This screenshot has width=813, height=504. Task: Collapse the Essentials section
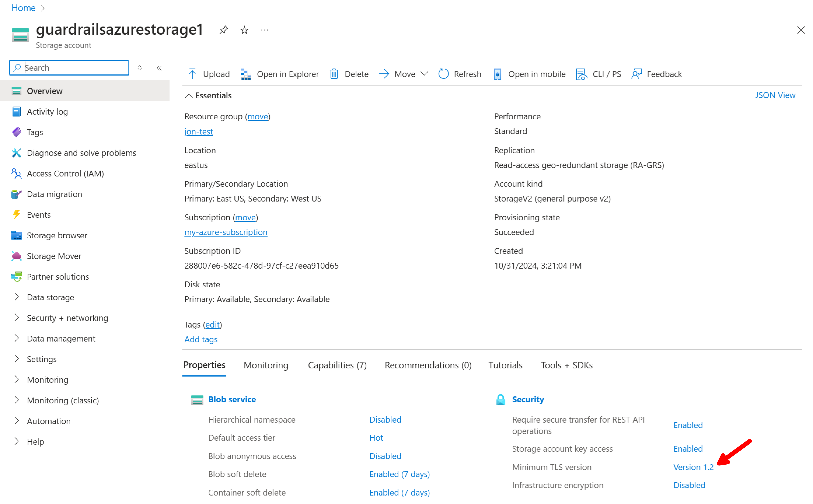pyautogui.click(x=189, y=96)
